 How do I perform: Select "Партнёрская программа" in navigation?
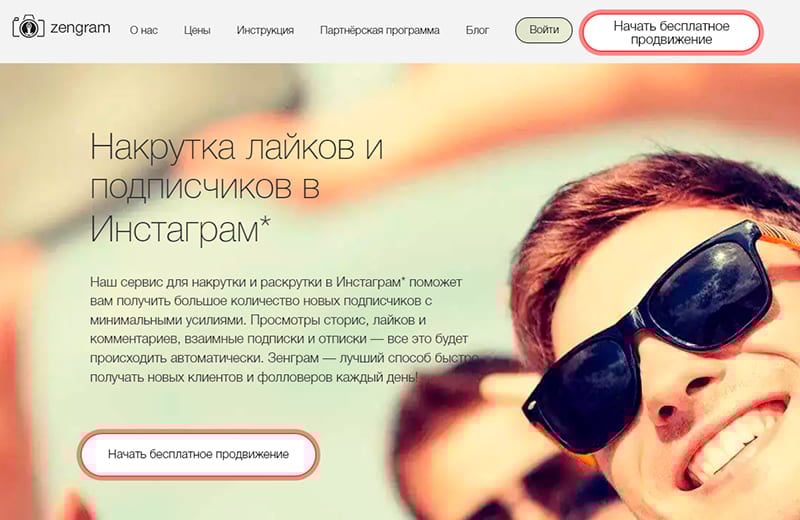click(x=379, y=30)
